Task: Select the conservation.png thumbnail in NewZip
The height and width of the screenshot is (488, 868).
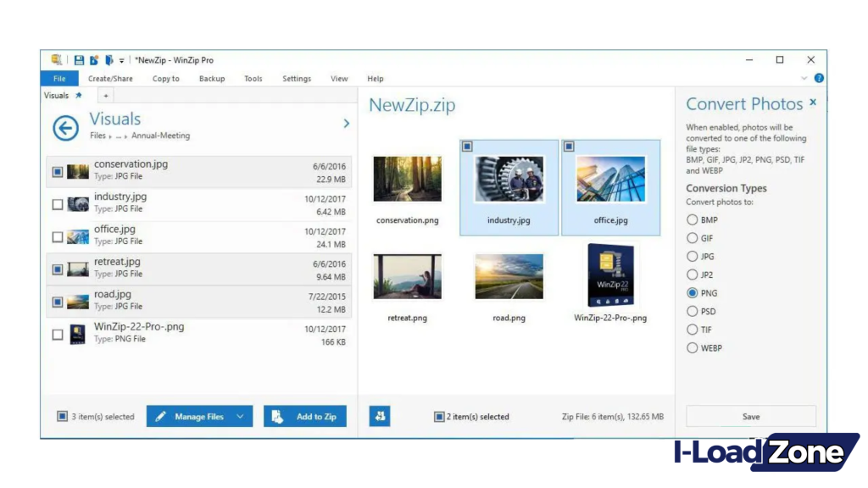Action: point(408,179)
